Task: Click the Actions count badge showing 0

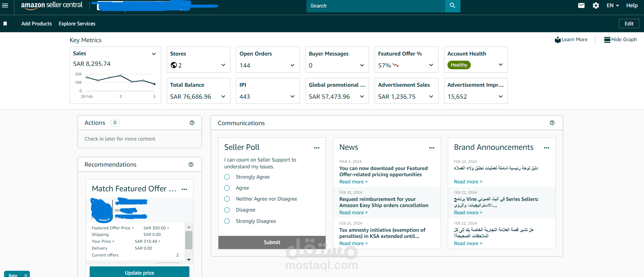Action: [x=115, y=123]
